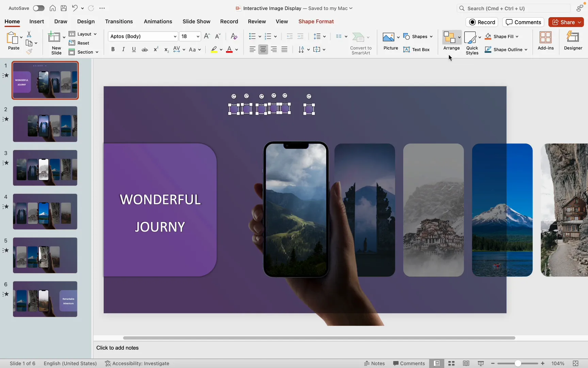
Task: Open the Design ribbon tab
Action: [86, 21]
